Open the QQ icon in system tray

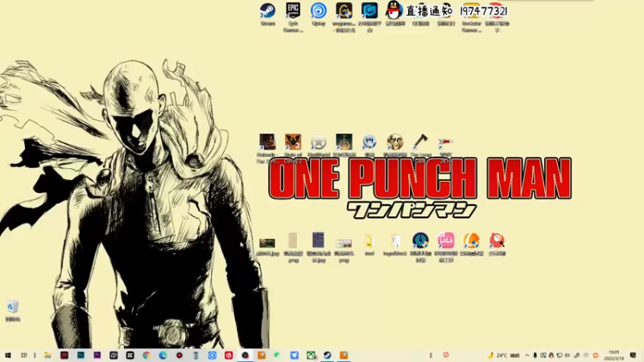point(551,356)
